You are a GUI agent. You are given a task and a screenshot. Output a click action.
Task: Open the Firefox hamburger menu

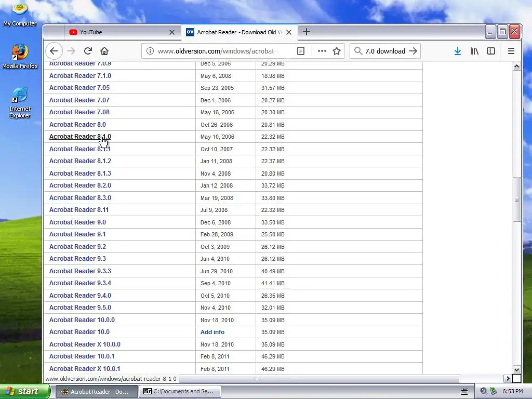(511, 51)
